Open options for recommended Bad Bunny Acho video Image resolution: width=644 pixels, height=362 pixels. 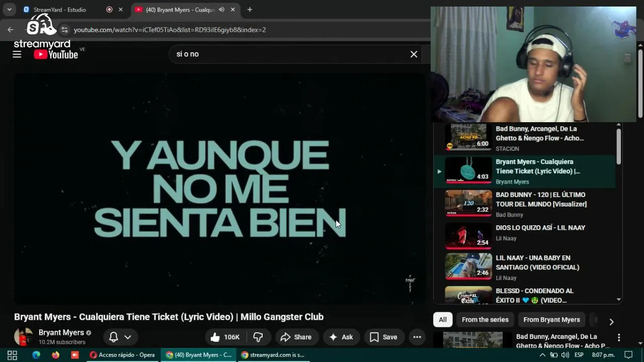click(x=619, y=337)
